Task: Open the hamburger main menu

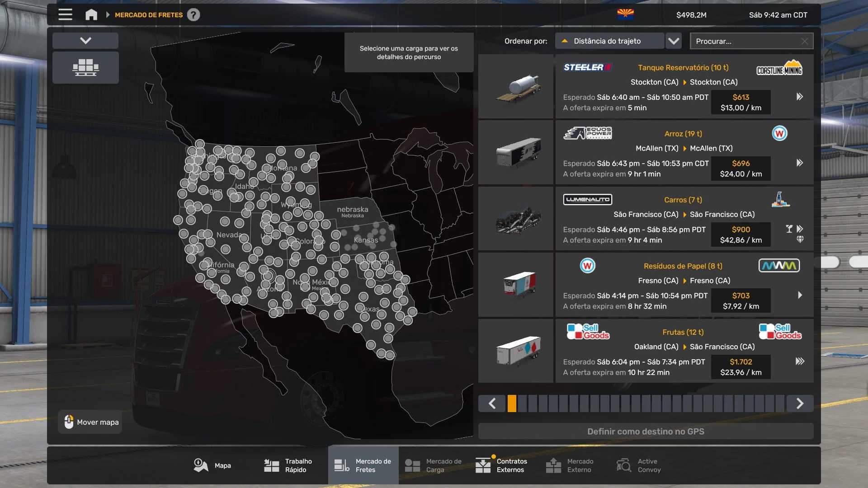Action: point(65,15)
